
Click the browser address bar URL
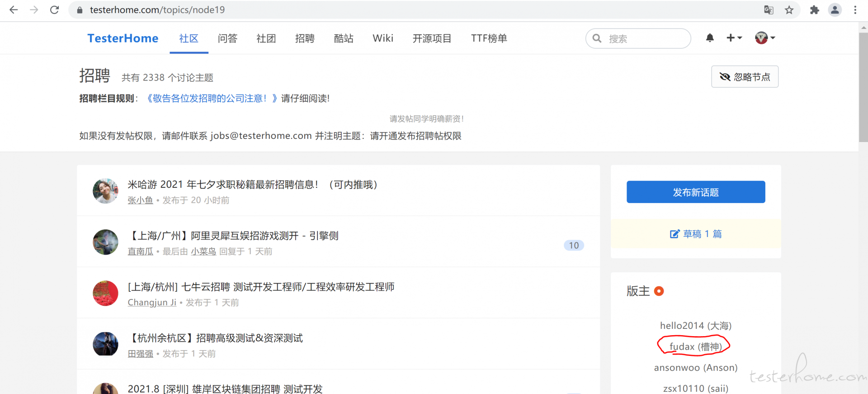pyautogui.click(x=157, y=10)
